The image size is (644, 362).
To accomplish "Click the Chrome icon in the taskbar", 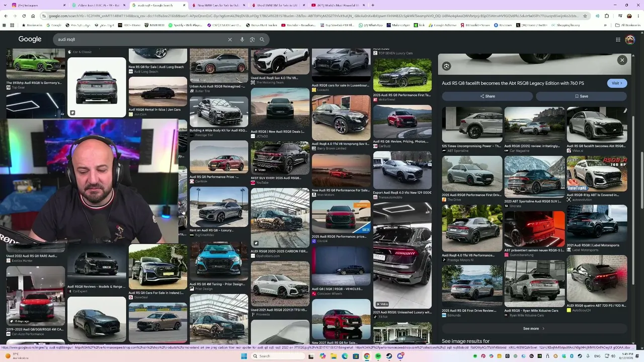I will click(x=367, y=356).
